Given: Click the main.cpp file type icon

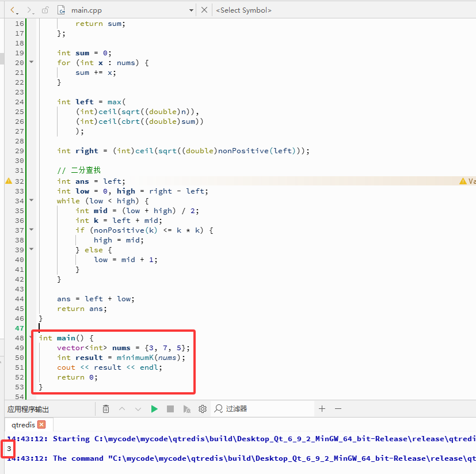Looking at the screenshot, I should point(62,10).
